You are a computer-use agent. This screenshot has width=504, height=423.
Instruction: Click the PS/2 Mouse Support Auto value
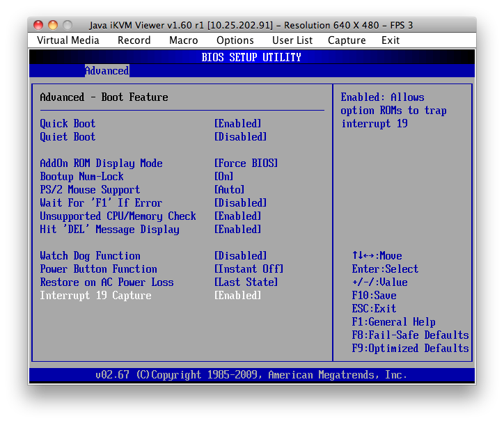click(229, 190)
